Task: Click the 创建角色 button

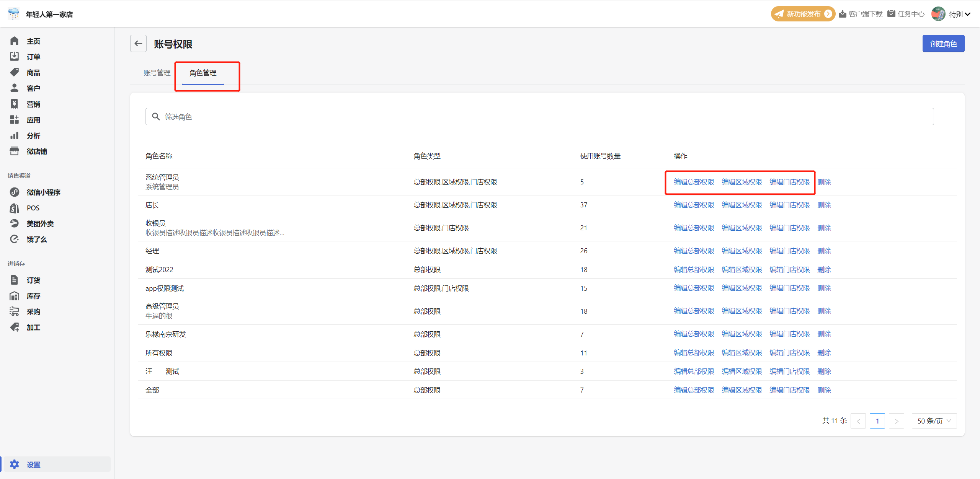Action: tap(943, 44)
